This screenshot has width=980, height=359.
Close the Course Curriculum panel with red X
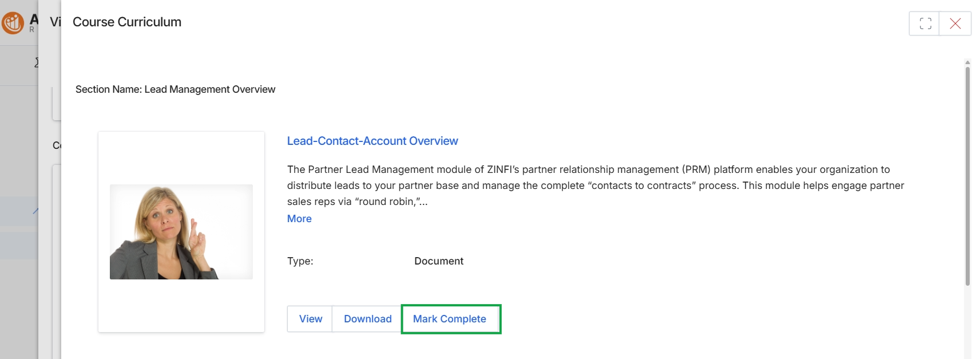[955, 23]
